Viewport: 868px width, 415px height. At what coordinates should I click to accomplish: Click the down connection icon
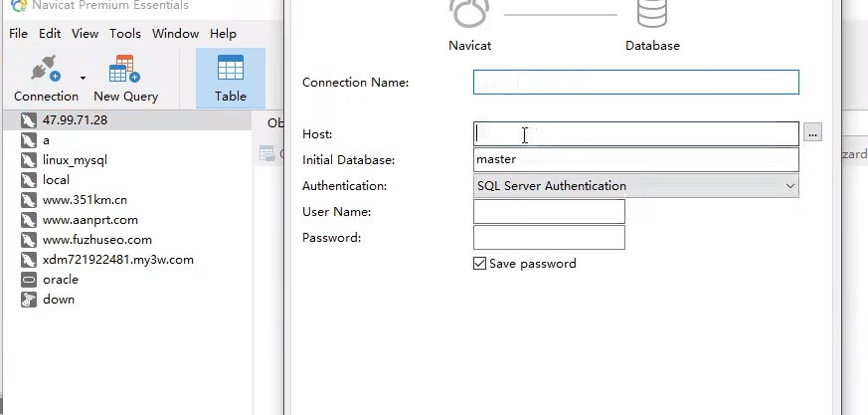[28, 300]
